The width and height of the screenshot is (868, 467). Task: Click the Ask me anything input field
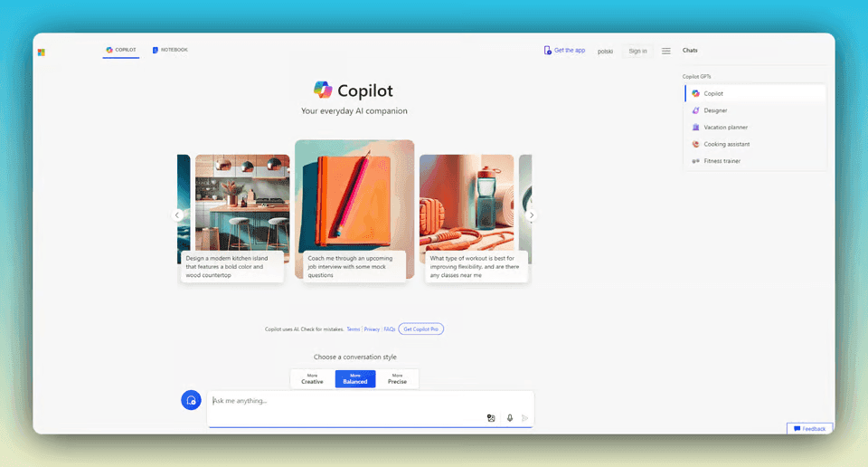coord(344,401)
